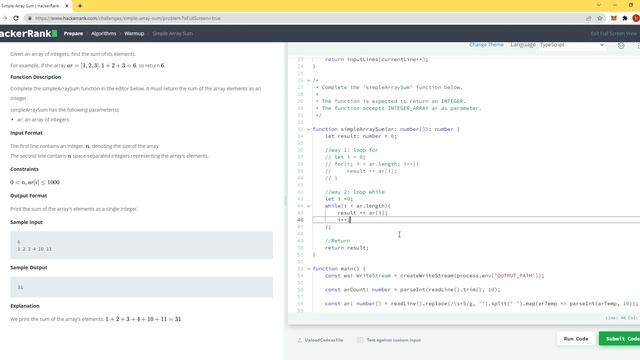The height and width of the screenshot is (360, 640).
Task: Collapse the simpleArraySum function fold arrow
Action: [x=309, y=129]
